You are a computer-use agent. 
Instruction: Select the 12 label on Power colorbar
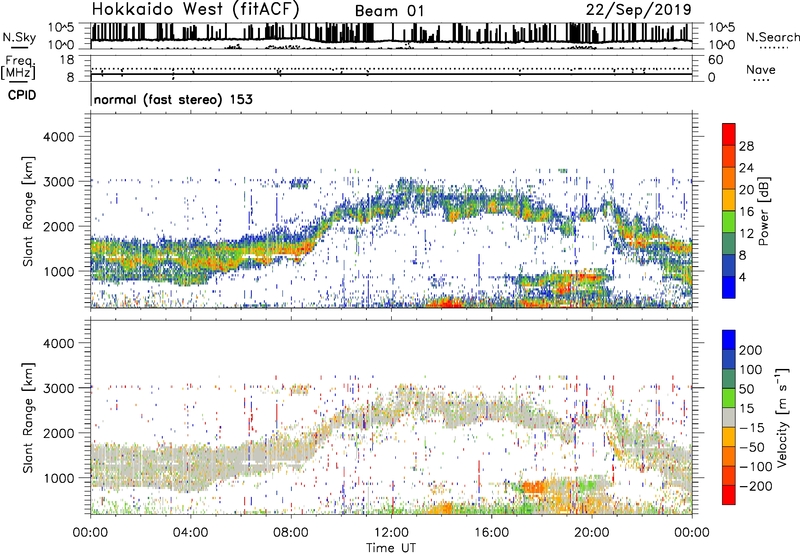(746, 234)
